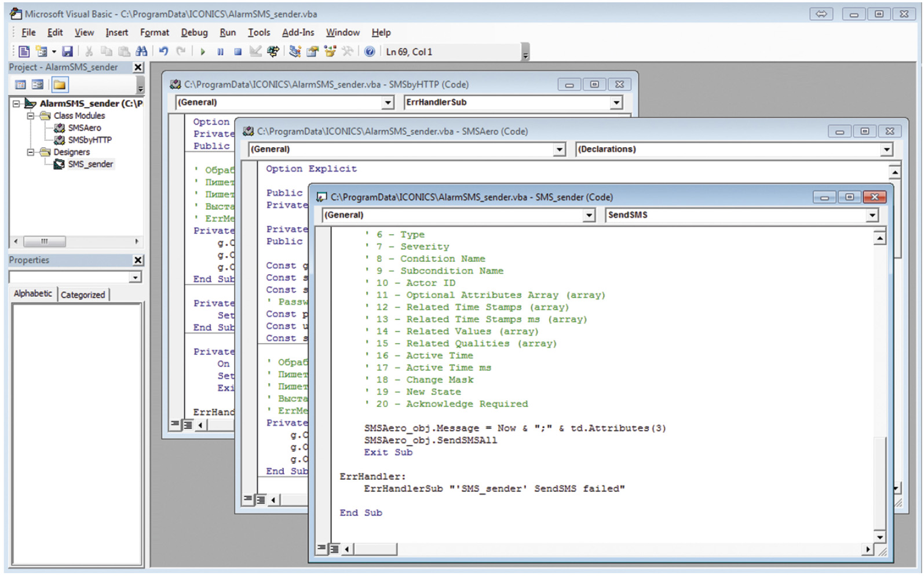Collapse the Designers folder
This screenshot has width=924, height=576.
click(x=30, y=152)
